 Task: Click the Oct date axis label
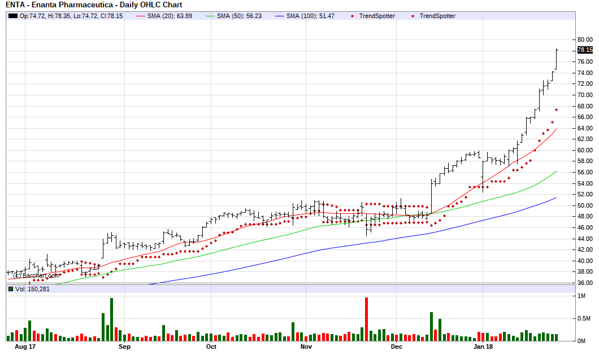(x=211, y=347)
